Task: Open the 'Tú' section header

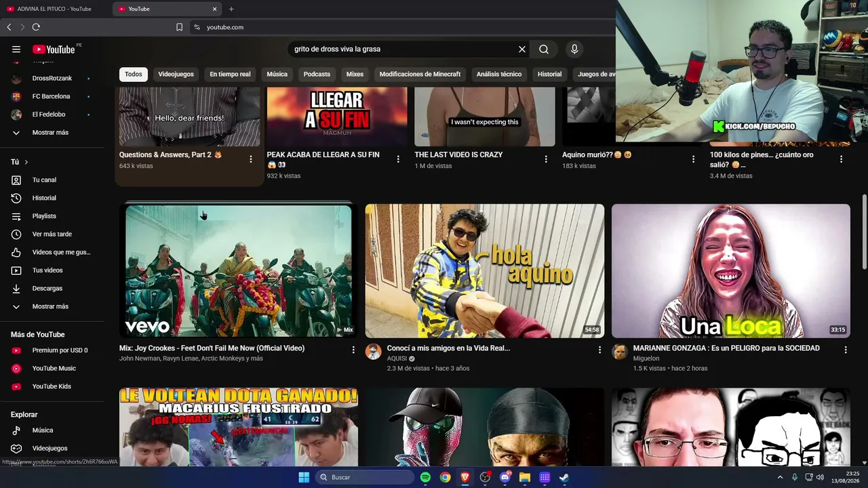Action: click(x=20, y=162)
